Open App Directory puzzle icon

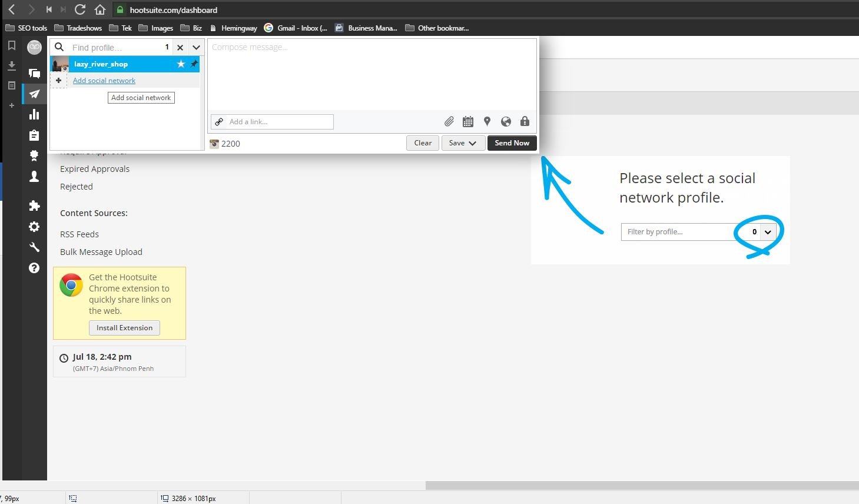click(34, 205)
